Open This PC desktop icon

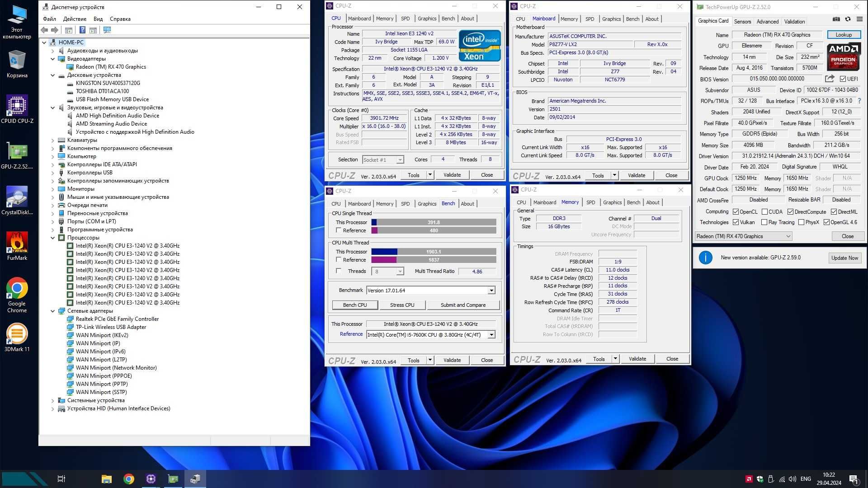17,22
